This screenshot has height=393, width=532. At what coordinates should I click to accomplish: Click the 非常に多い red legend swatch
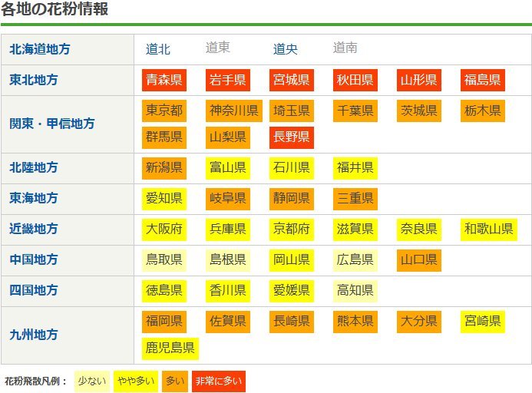(218, 381)
